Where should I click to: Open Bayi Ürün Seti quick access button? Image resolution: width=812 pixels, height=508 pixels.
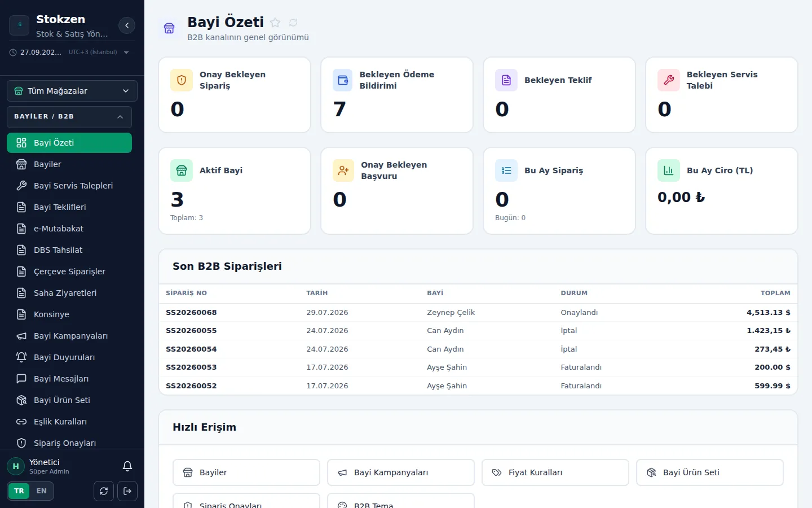(710, 472)
